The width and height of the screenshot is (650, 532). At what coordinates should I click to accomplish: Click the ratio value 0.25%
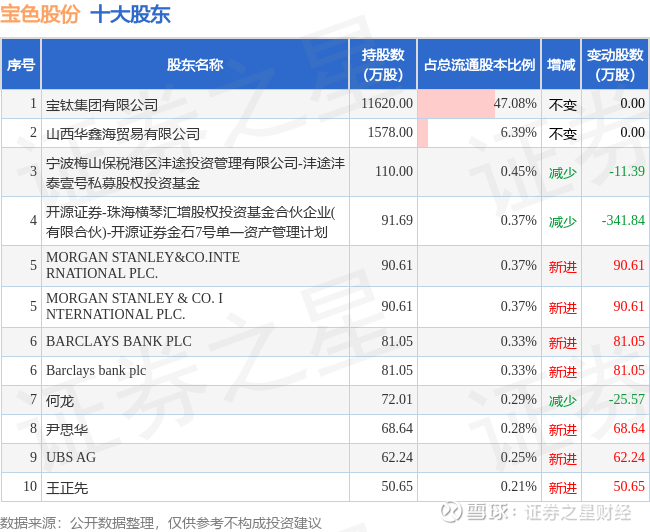(x=519, y=457)
